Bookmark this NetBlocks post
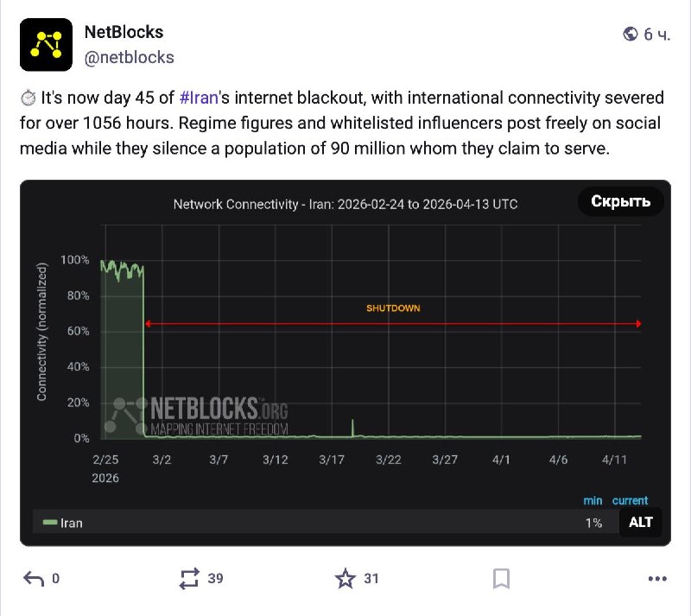The height and width of the screenshot is (616, 691). pyautogui.click(x=501, y=579)
